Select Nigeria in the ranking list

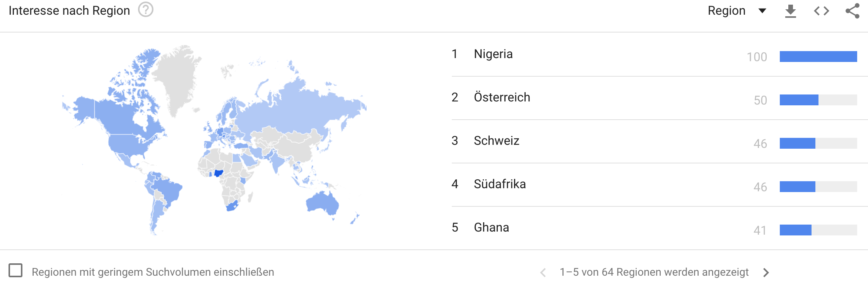coord(493,54)
